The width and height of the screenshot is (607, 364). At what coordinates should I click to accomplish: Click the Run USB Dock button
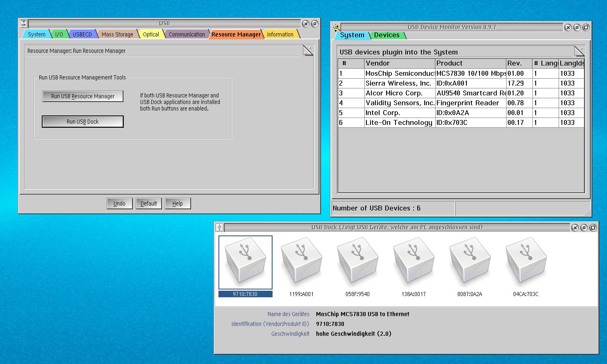[x=83, y=122]
